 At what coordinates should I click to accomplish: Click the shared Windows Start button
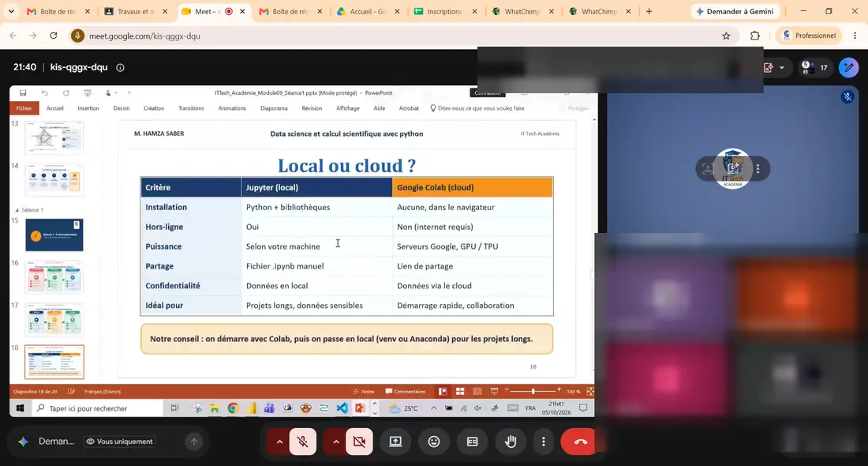(x=20, y=408)
